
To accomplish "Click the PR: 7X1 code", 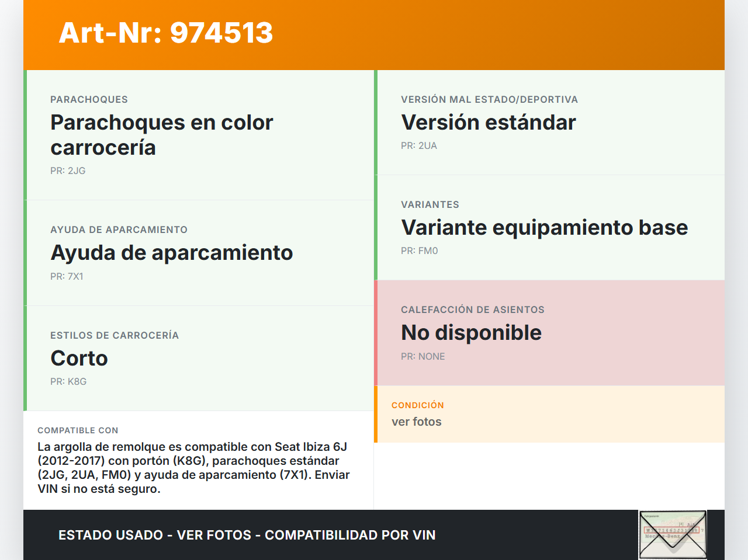I will (x=67, y=277).
